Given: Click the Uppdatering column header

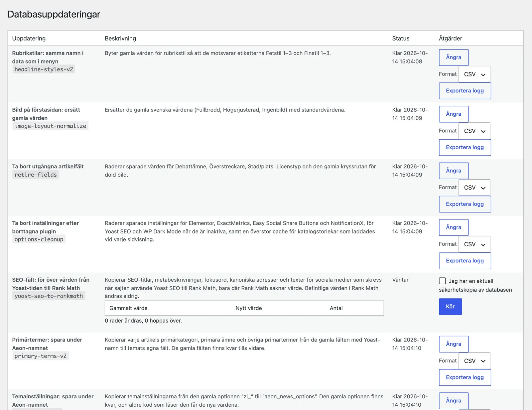Looking at the screenshot, I should point(29,38).
